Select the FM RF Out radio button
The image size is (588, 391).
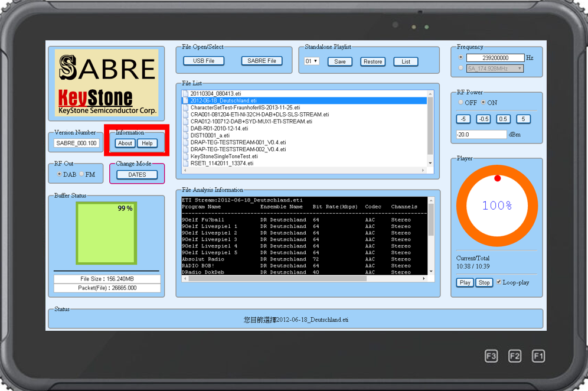tap(82, 174)
